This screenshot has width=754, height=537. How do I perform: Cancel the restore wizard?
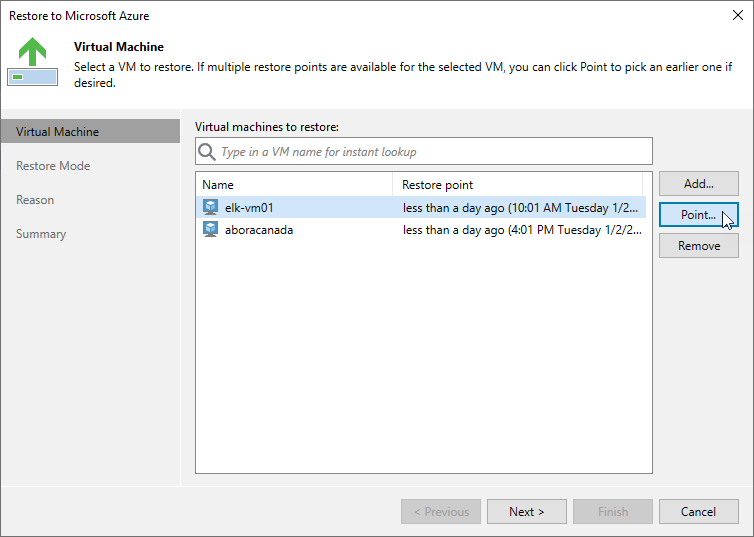(x=698, y=512)
